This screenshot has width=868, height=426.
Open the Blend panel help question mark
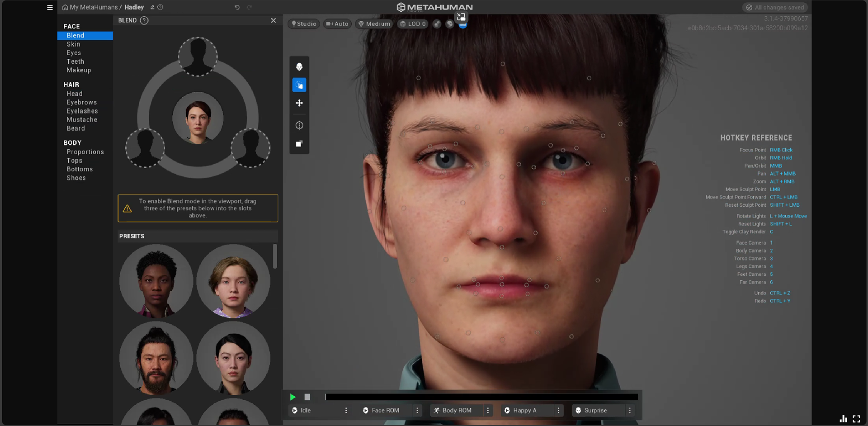pos(144,20)
